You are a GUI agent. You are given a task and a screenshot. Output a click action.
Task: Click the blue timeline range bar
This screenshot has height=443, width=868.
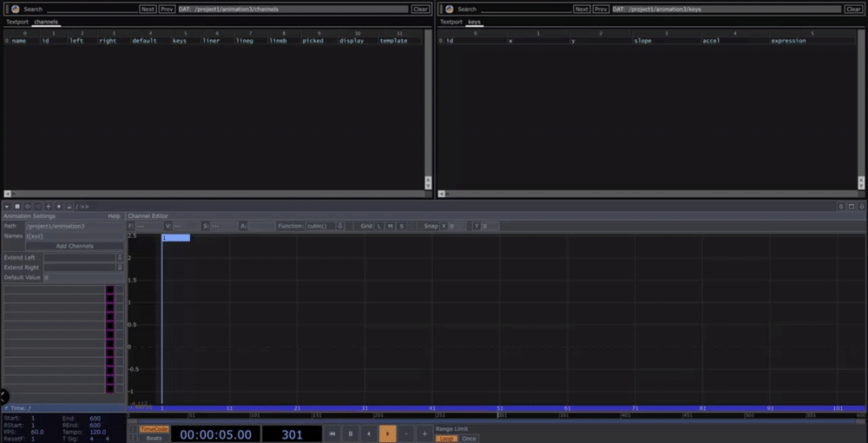[496, 408]
